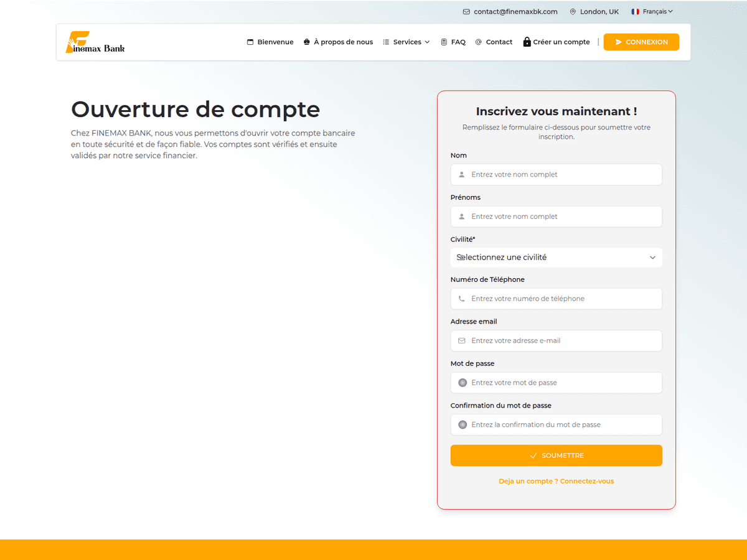Viewport: 747px width, 560px height.
Task: Expand the Services menu chevron
Action: click(427, 42)
